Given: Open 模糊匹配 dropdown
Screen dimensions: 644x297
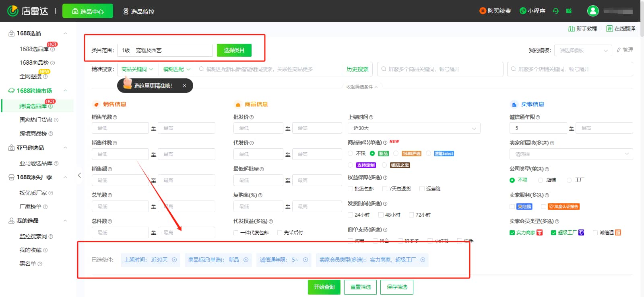Looking at the screenshot, I should click(177, 69).
